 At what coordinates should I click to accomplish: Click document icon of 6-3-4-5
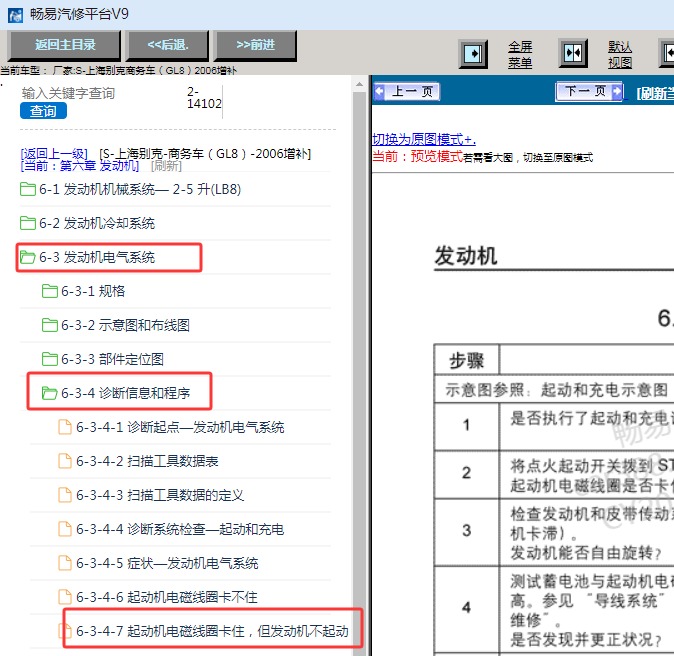point(65,563)
